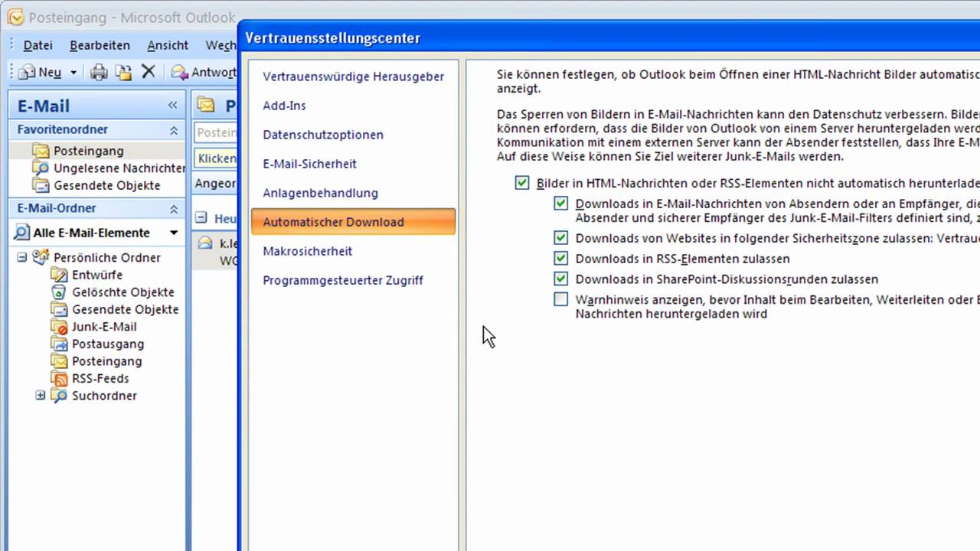980x551 pixels.
Task: Collapse the E-Mail navigation pane
Action: click(173, 106)
